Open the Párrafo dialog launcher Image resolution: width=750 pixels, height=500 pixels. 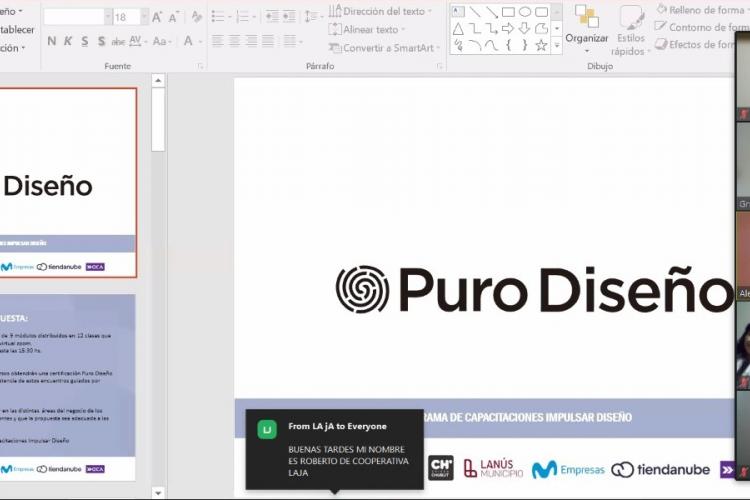pyautogui.click(x=439, y=67)
